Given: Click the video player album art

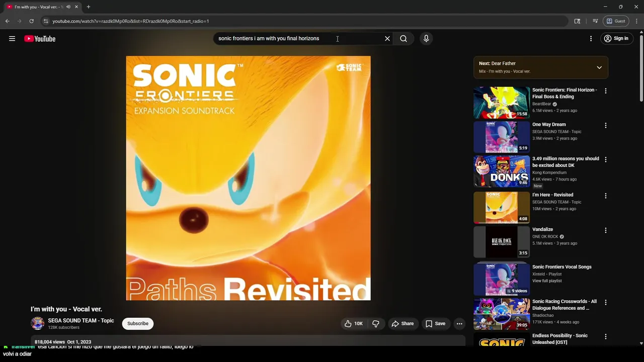Looking at the screenshot, I should click(x=248, y=178).
